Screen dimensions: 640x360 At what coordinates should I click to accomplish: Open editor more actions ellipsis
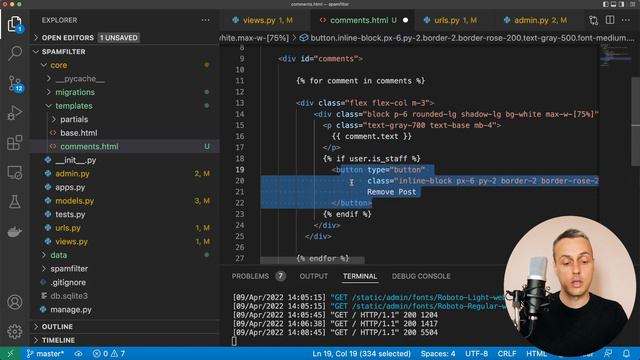tap(626, 20)
